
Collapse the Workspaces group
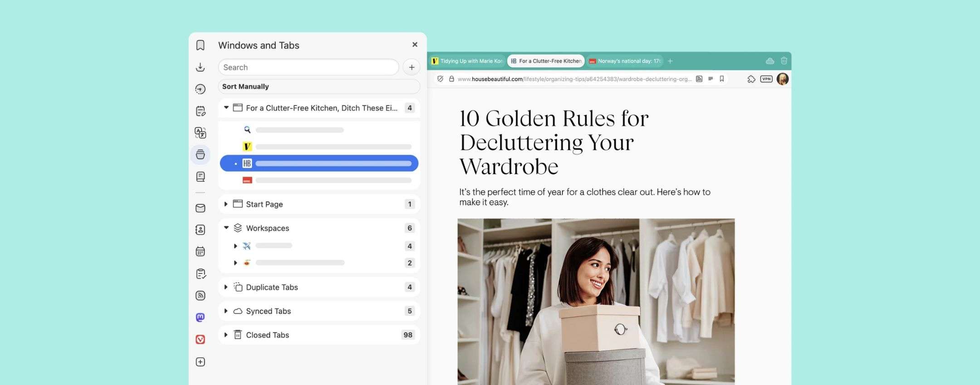[x=226, y=228]
